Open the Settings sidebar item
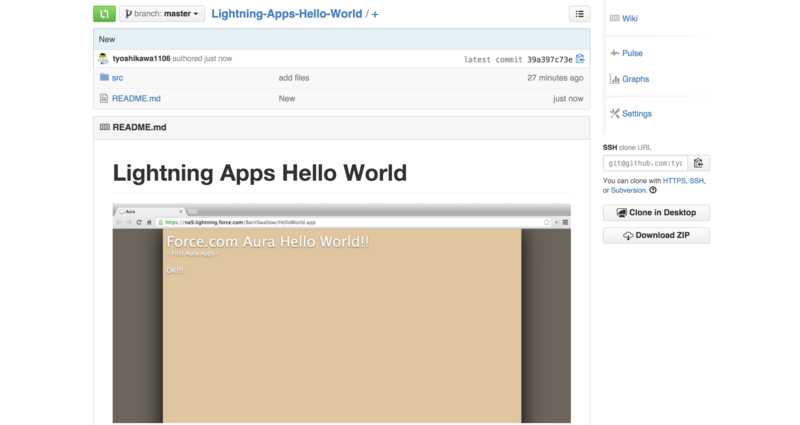This screenshot has height=425, width=800. (637, 114)
